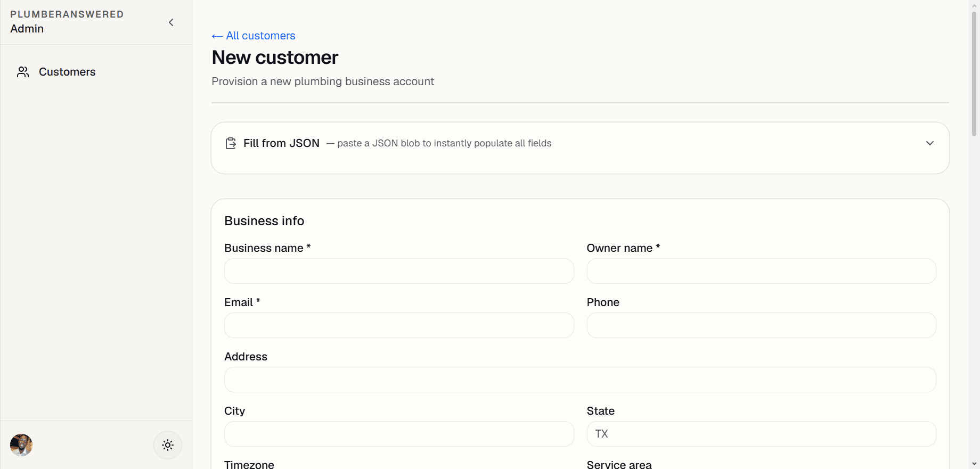Image resolution: width=980 pixels, height=469 pixels.
Task: Toggle the light/dark theme sun icon
Action: pyautogui.click(x=168, y=445)
